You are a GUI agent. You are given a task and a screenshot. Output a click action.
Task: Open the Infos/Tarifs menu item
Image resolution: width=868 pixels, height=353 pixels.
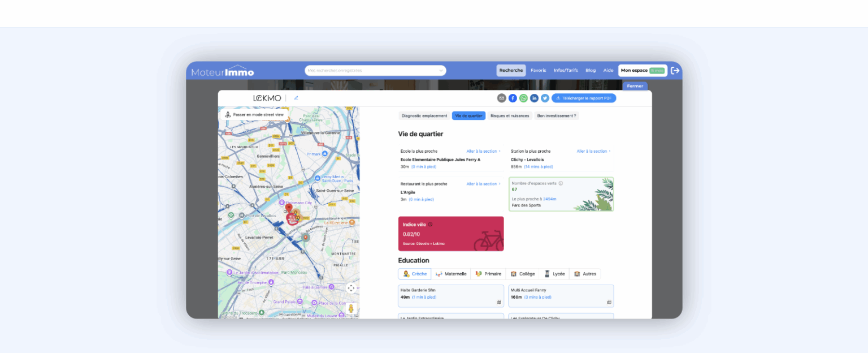coord(566,71)
